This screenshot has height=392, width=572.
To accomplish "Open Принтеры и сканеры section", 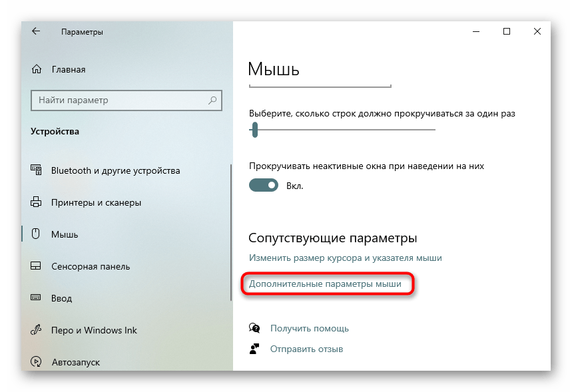I will coord(96,202).
